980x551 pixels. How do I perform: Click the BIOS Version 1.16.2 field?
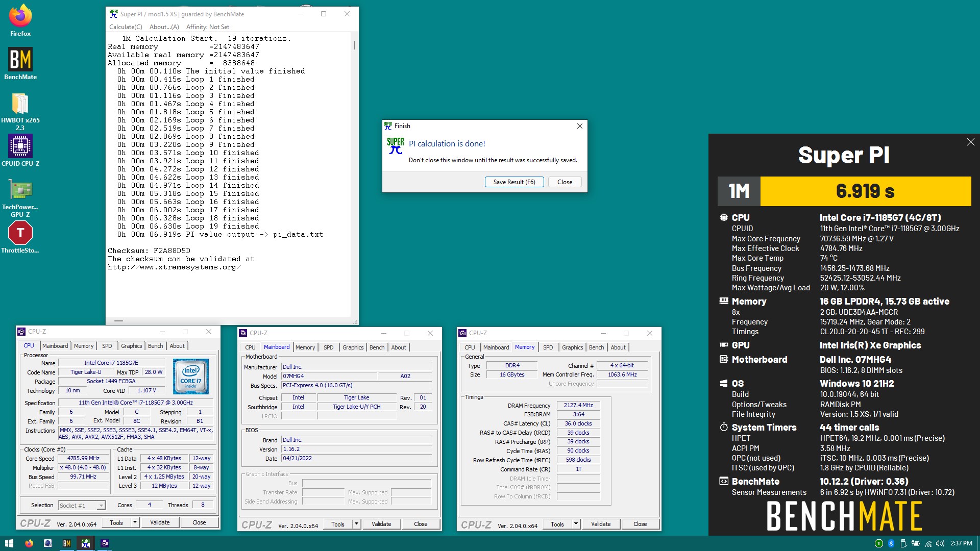click(x=356, y=449)
